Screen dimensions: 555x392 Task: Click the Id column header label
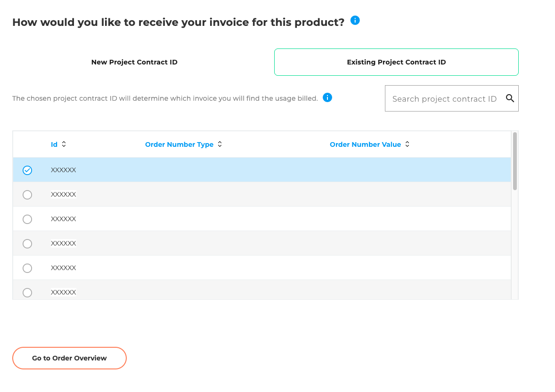point(54,144)
